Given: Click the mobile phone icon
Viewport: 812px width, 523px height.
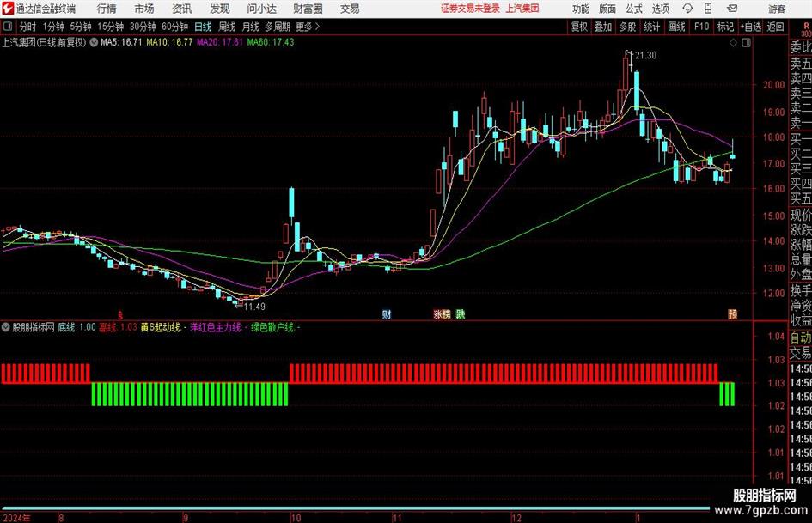Looking at the screenshot, I should coord(708,9).
